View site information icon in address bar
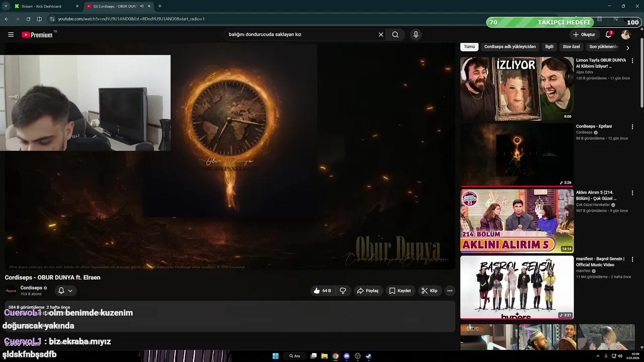644x362 pixels. pos(51,19)
